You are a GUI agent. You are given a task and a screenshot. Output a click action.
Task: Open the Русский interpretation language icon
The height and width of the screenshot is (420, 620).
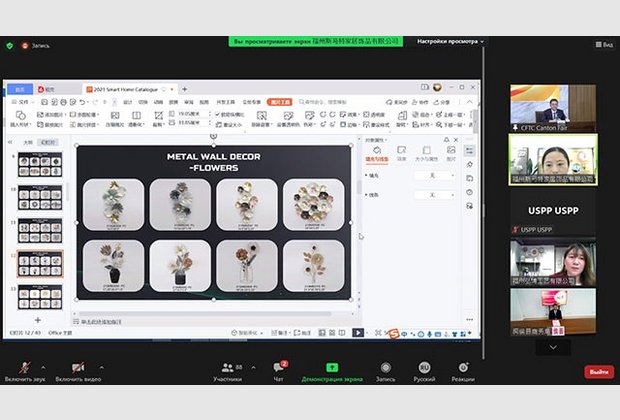[424, 368]
